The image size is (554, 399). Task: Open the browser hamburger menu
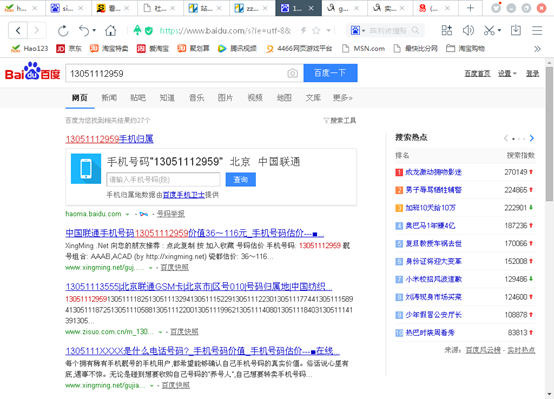click(x=537, y=30)
